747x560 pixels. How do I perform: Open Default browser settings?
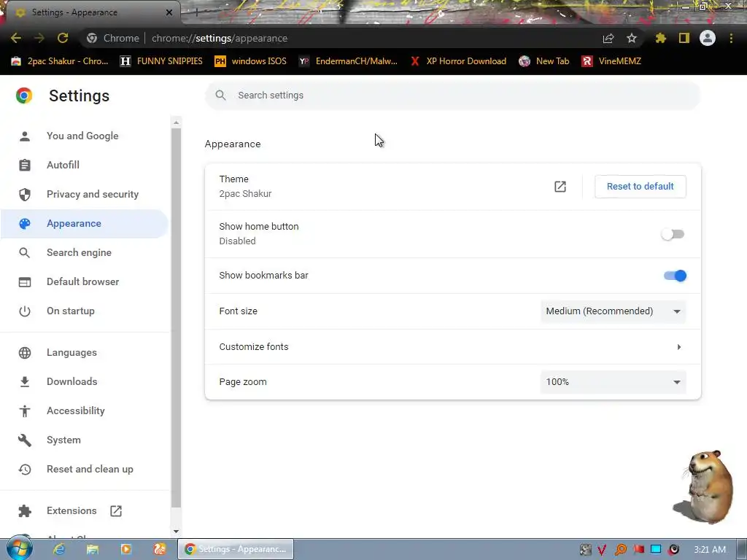tap(84, 281)
